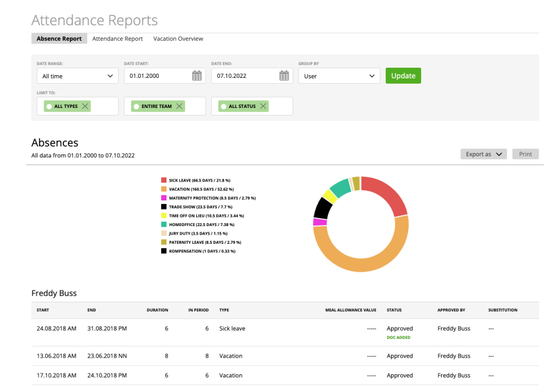Screen dimensions: 550x392
Task: Click the 13.06.2018 AM start date
Action: pos(56,356)
